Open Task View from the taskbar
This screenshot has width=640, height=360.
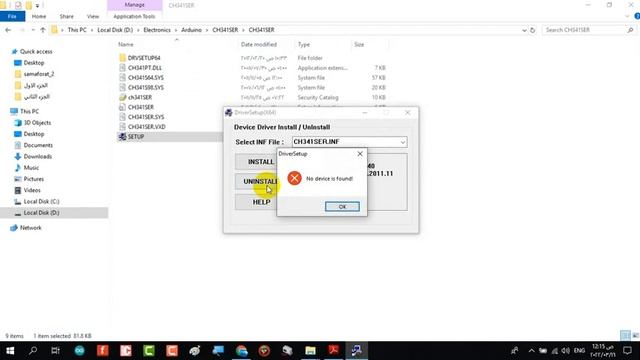pyautogui.click(x=56, y=351)
